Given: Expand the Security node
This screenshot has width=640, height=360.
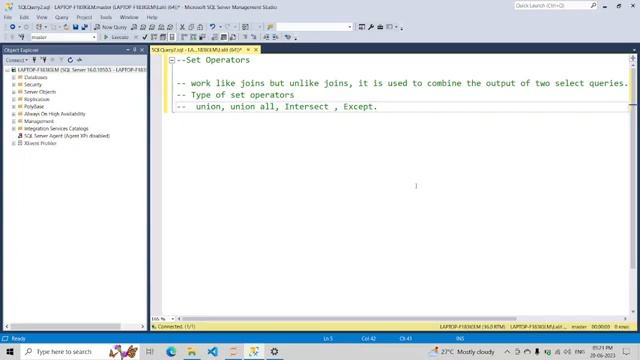Looking at the screenshot, I should pos(13,84).
